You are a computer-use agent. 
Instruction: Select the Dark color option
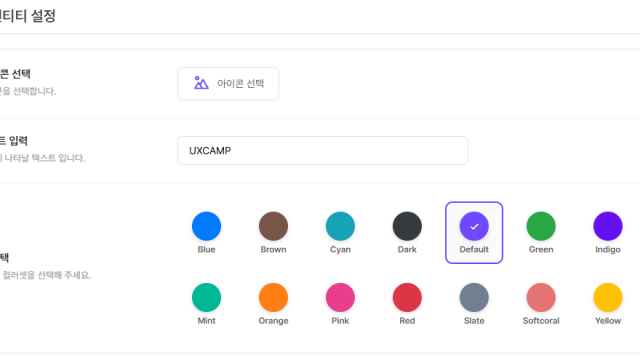(x=407, y=226)
